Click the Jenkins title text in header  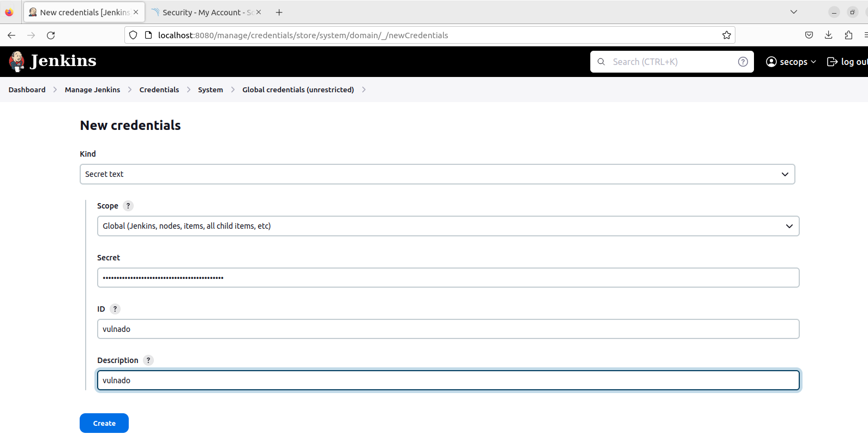[x=63, y=61]
